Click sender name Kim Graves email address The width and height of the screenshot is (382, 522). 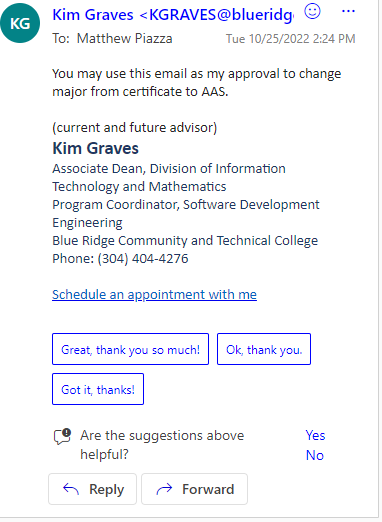point(173,15)
